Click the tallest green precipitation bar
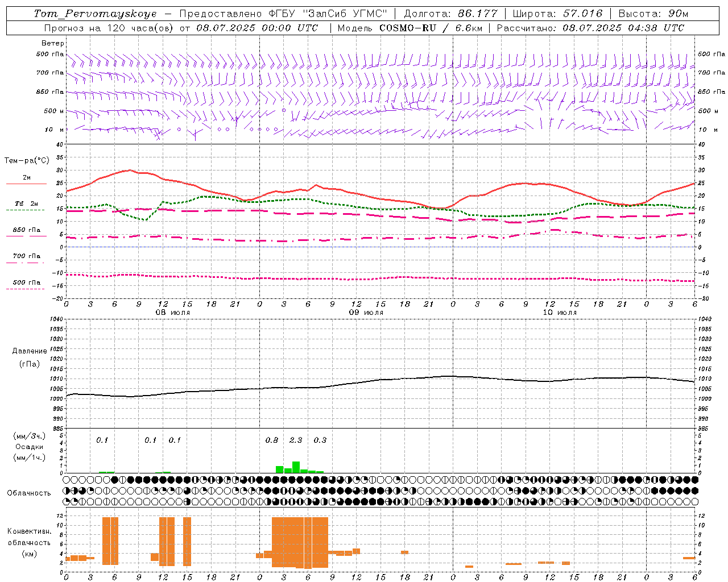The image size is (728, 582). coord(296,467)
